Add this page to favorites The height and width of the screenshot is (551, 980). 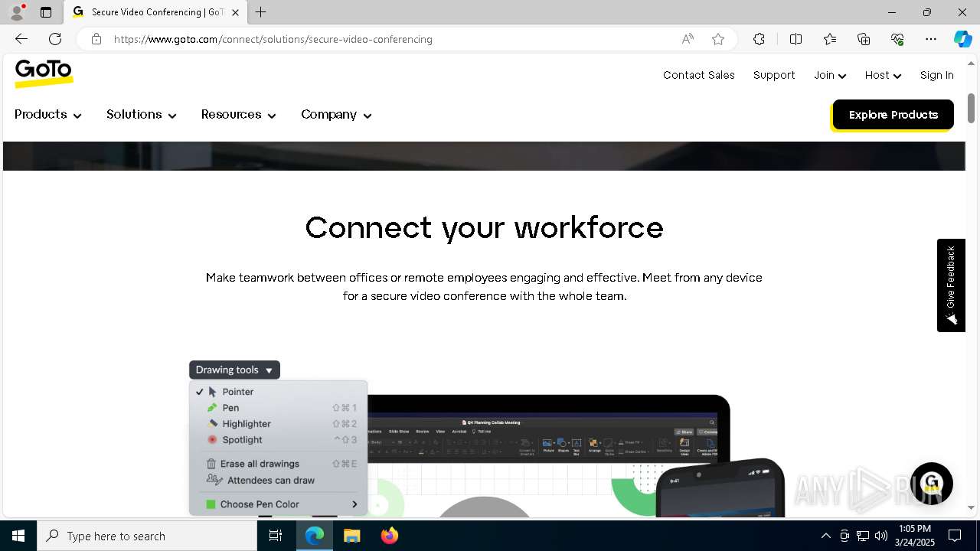coord(718,39)
